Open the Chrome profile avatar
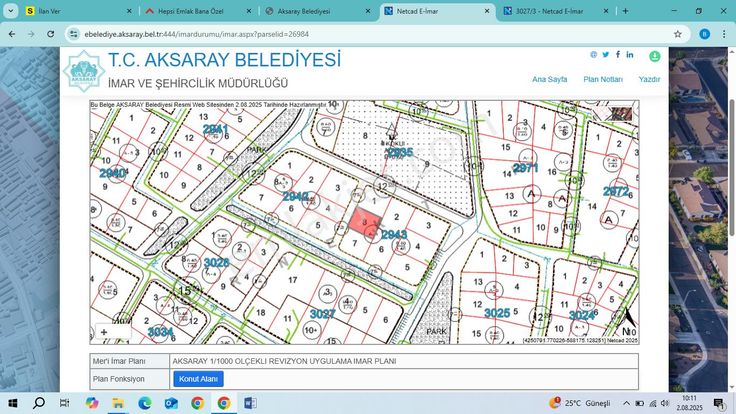 [704, 34]
